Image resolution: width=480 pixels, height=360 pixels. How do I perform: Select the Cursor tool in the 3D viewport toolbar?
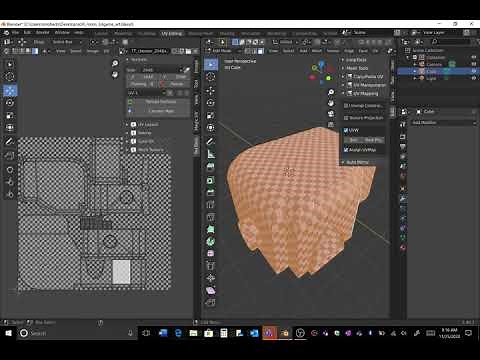pyautogui.click(x=211, y=77)
